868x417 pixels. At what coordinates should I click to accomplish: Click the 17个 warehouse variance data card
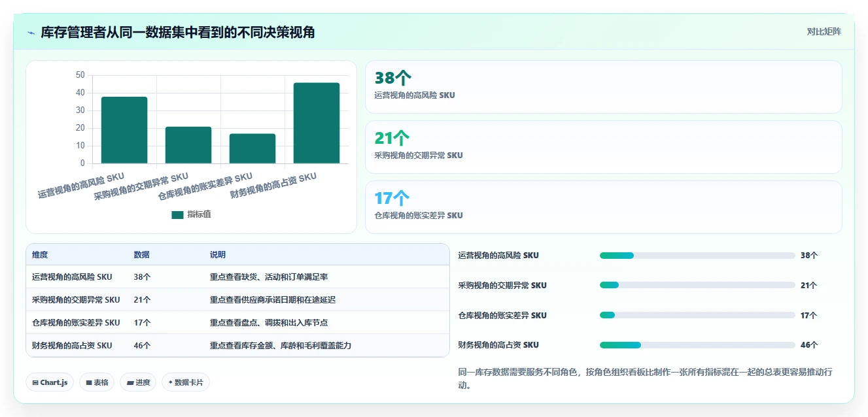pyautogui.click(x=603, y=207)
